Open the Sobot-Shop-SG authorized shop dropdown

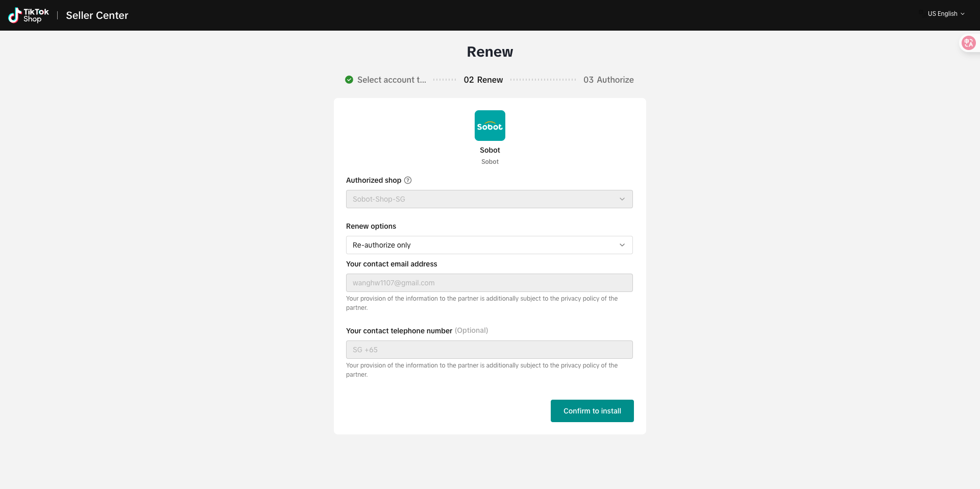[489, 199]
